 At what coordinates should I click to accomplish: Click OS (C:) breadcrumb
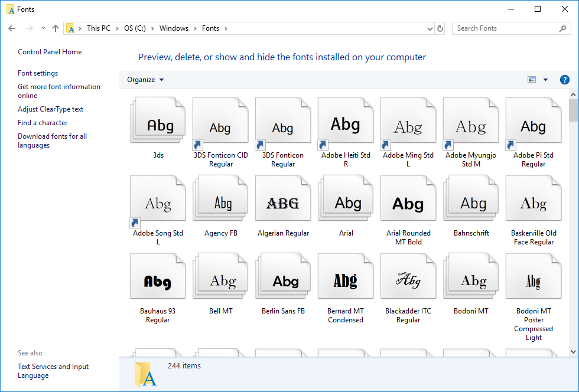point(135,28)
